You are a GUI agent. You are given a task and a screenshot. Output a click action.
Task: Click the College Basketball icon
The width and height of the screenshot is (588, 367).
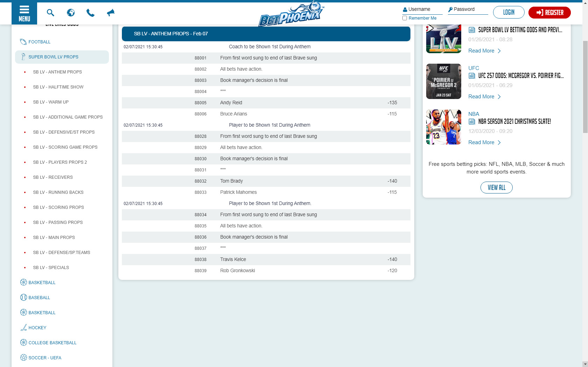coord(23,343)
